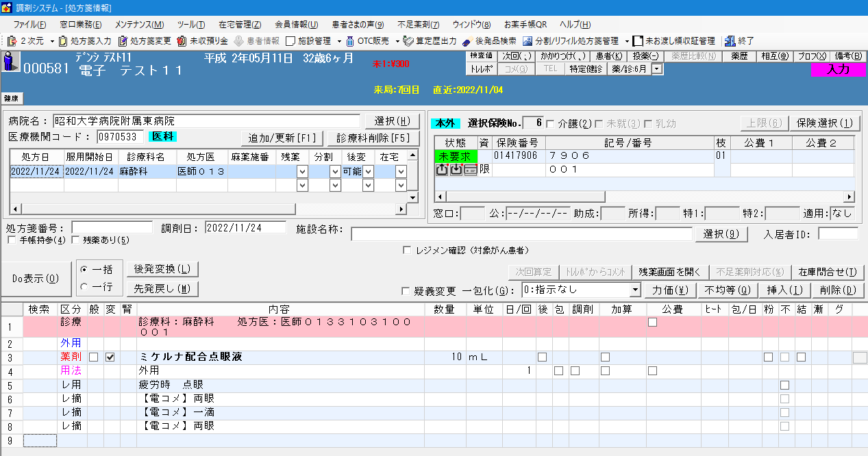Click the upload icon in the insurance table

coord(442,170)
